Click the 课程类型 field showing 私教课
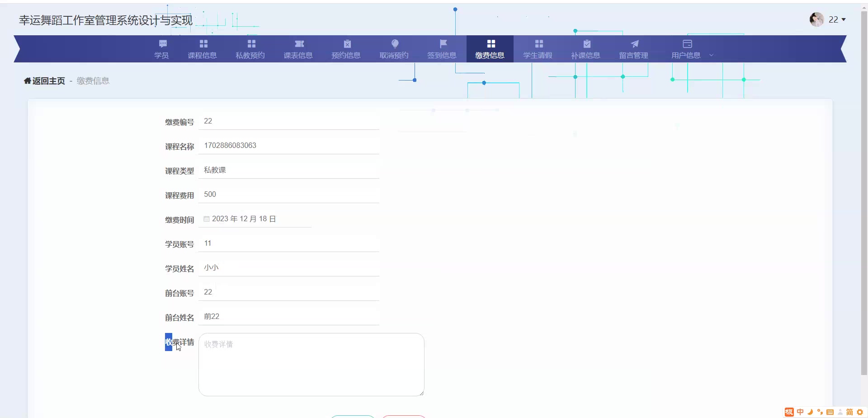Screen dimensions: 868x418 coord(289,170)
